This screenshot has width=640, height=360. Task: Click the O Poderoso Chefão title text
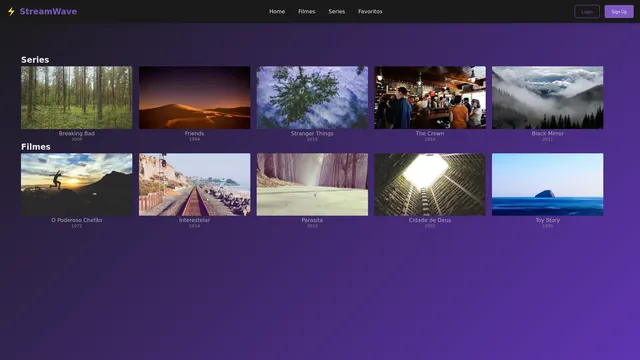point(77,220)
